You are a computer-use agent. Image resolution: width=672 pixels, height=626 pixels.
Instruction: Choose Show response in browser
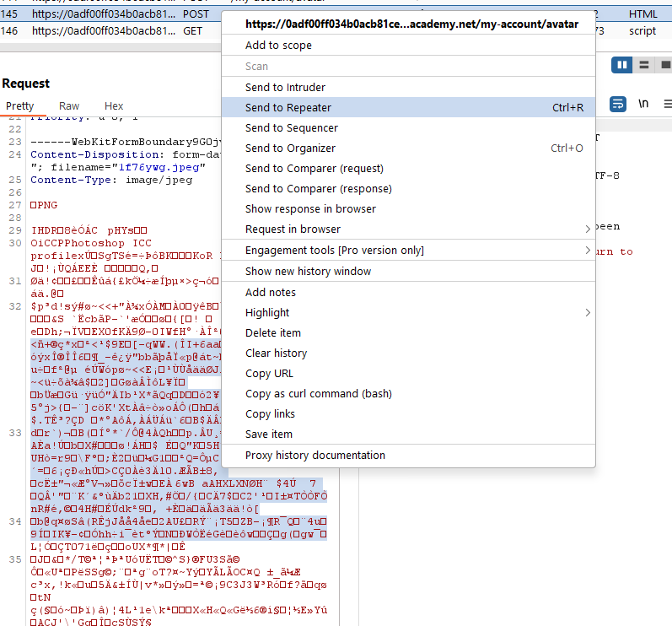pyautogui.click(x=408, y=208)
